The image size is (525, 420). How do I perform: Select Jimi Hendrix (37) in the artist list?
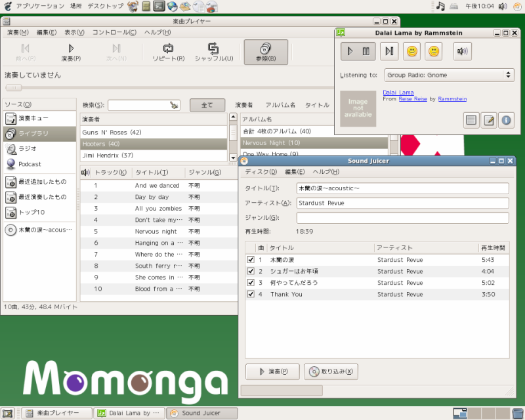click(154, 156)
